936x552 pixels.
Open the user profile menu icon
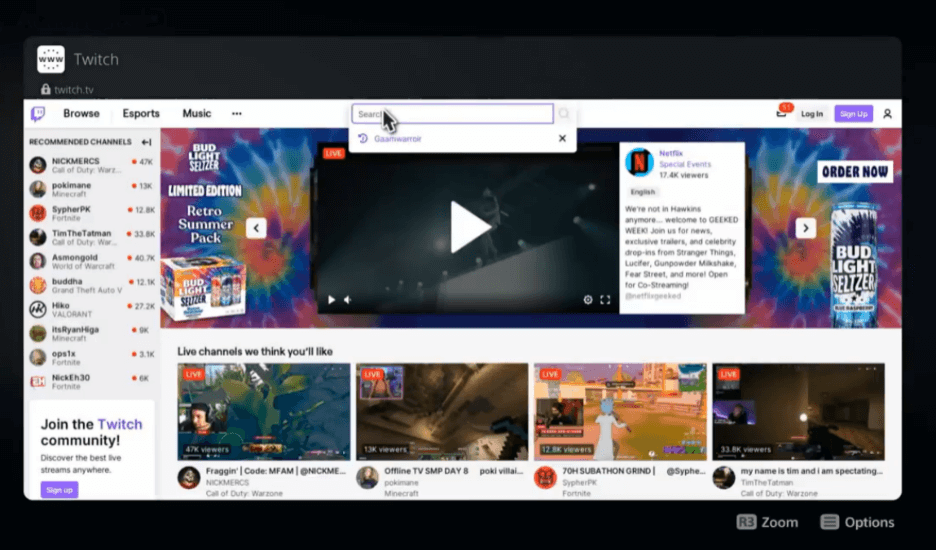[887, 113]
